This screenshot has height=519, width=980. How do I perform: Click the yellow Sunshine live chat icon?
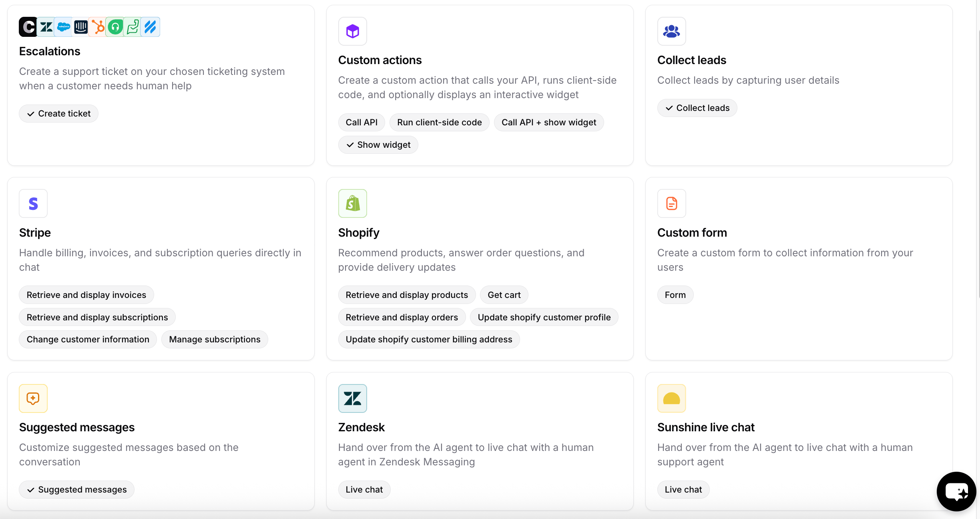pos(672,398)
